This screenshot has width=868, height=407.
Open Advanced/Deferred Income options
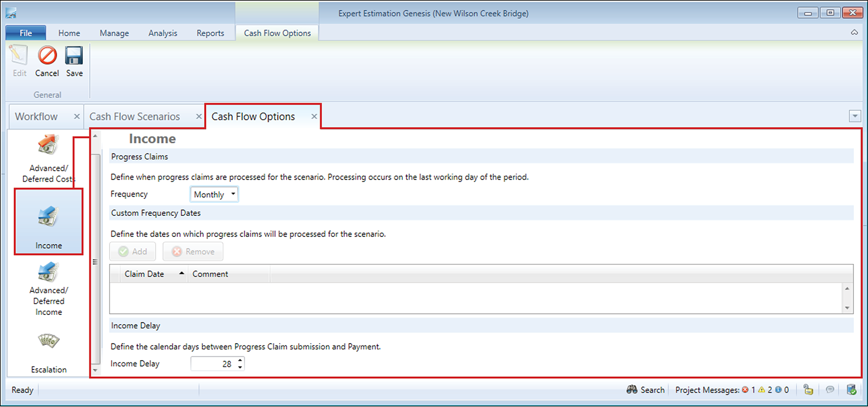click(x=49, y=289)
